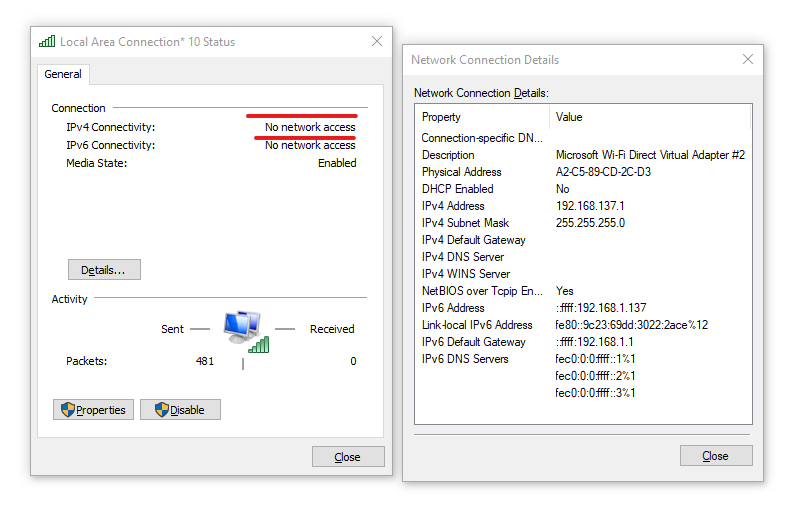This screenshot has height=512, width=808.
Task: Select the Description row showing Wi-Fi Direct Adapter
Action: coord(583,155)
